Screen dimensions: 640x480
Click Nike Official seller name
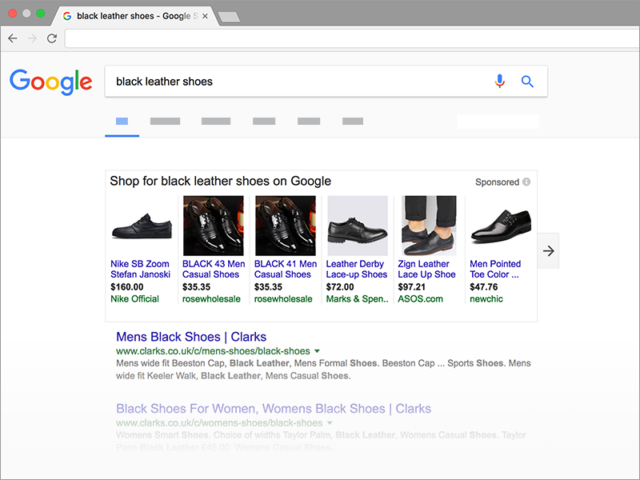click(x=135, y=299)
